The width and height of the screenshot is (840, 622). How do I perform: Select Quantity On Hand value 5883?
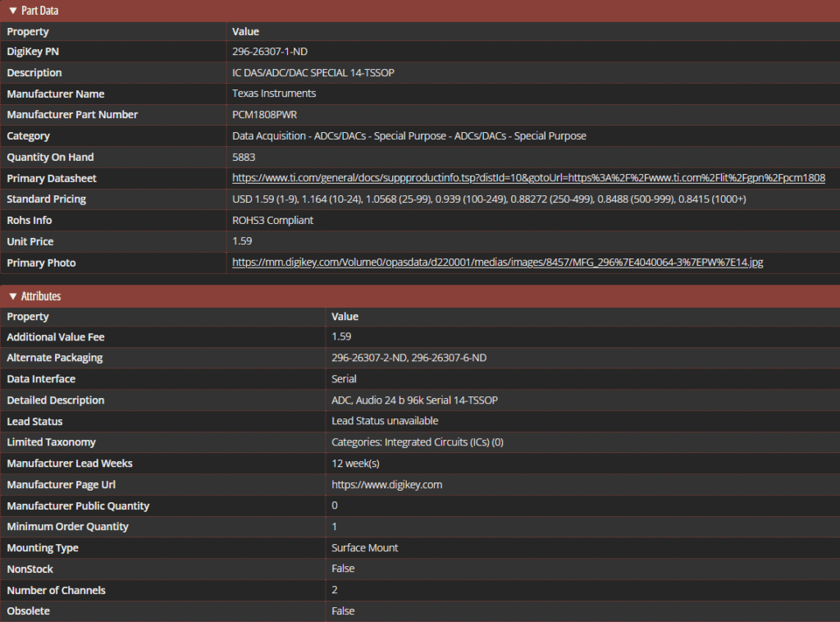[243, 157]
